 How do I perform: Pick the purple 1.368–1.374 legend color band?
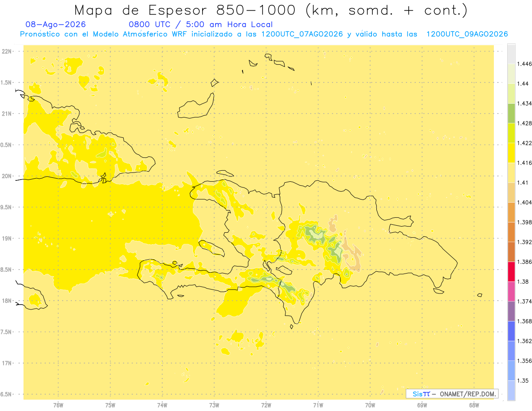click(511, 311)
